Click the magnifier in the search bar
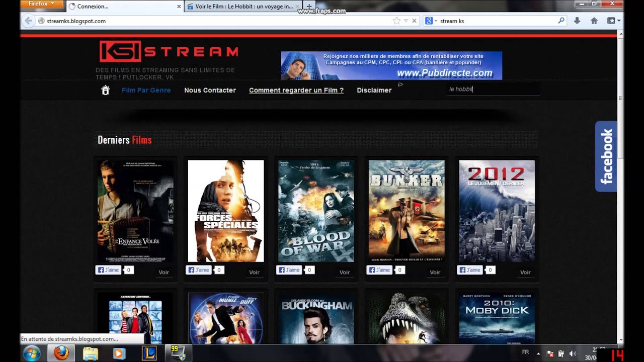 [x=561, y=21]
